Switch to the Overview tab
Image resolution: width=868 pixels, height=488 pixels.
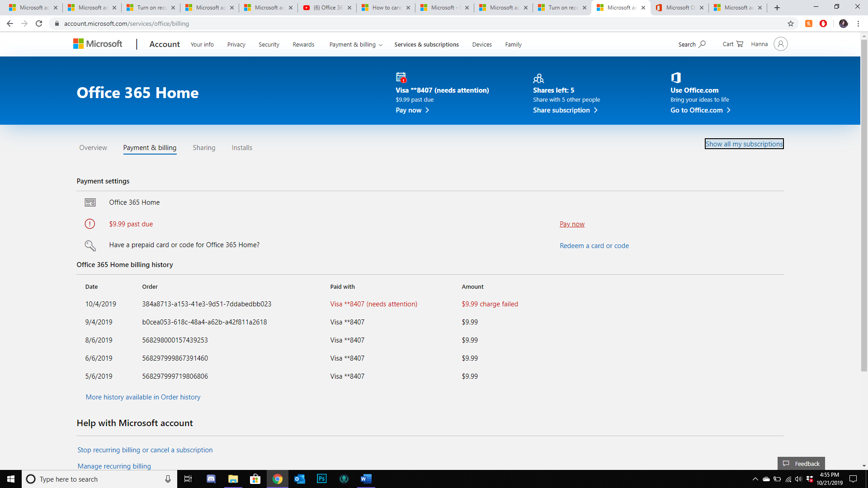93,148
